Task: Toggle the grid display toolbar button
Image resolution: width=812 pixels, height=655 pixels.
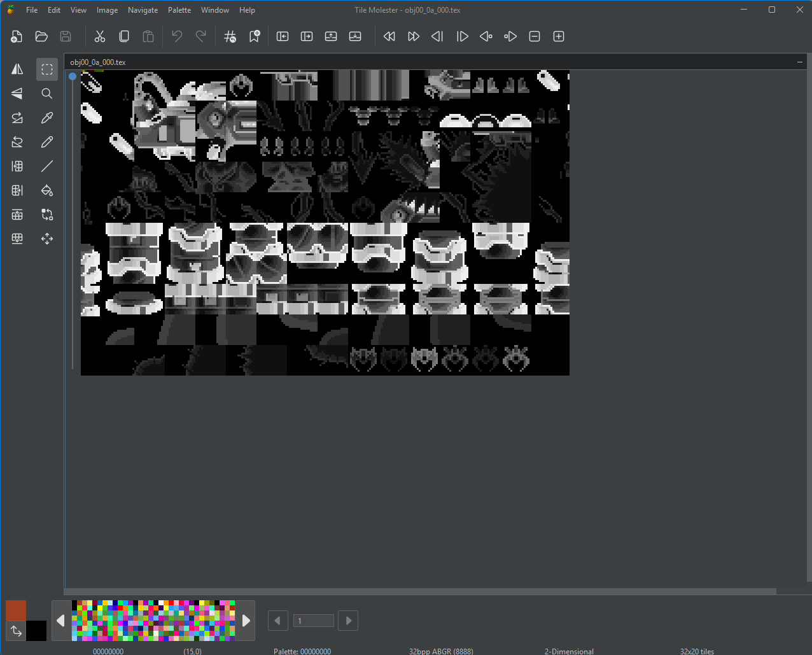Action: [x=230, y=36]
